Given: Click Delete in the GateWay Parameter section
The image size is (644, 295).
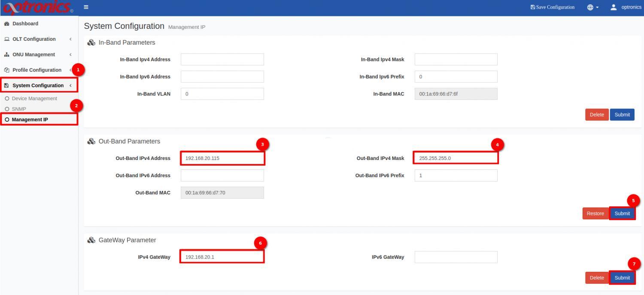Looking at the screenshot, I should 596,277.
